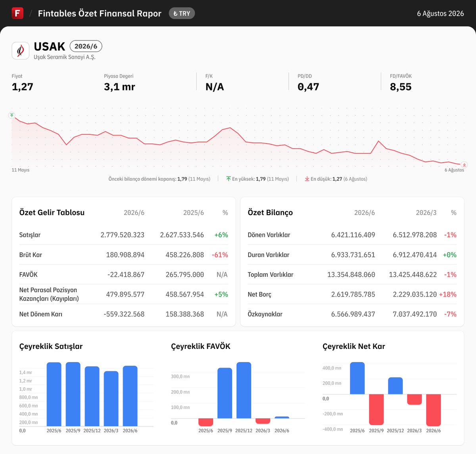The height and width of the screenshot is (454, 476).
Task: Click the Brüt Kar change -61%
Action: click(220, 255)
